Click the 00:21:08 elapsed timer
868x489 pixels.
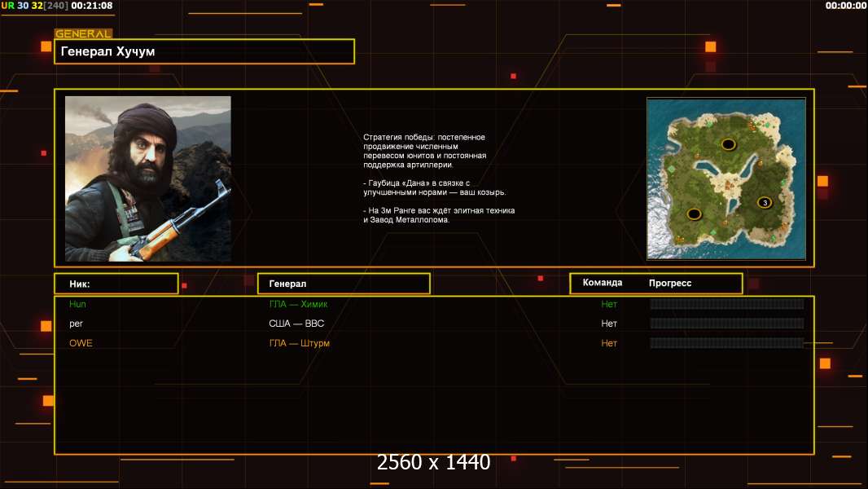tap(91, 6)
